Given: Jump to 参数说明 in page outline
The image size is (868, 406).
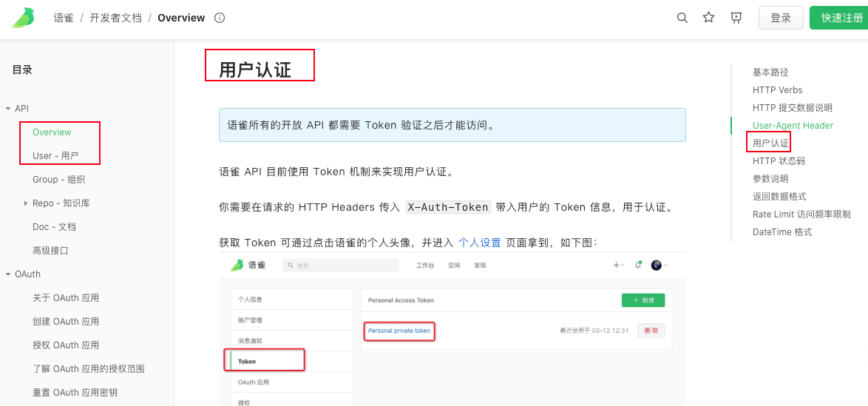Looking at the screenshot, I should pyautogui.click(x=770, y=179).
